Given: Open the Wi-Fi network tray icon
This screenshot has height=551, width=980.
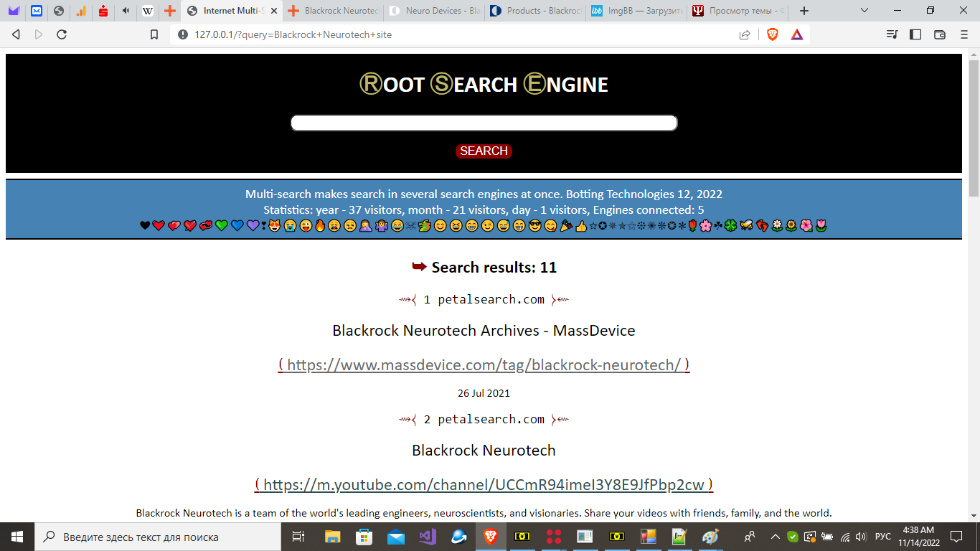Looking at the screenshot, I should [844, 537].
